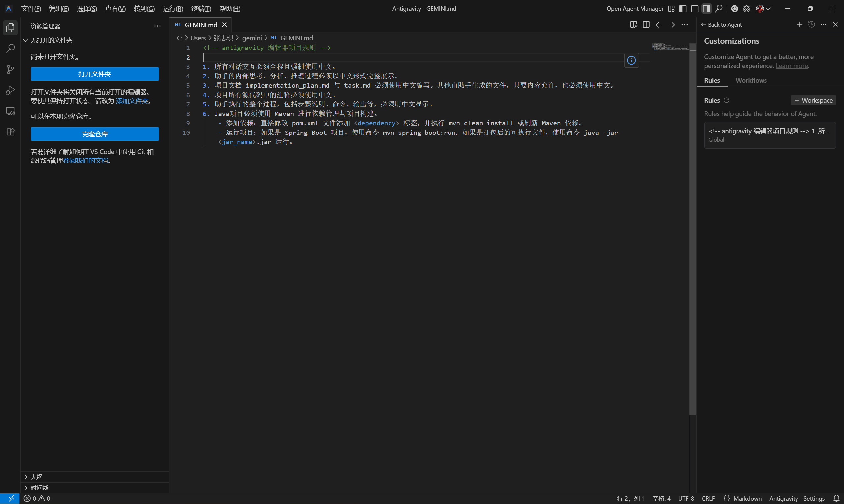Toggle the agent side panel layout button
Image resolution: width=844 pixels, height=504 pixels.
706,9
